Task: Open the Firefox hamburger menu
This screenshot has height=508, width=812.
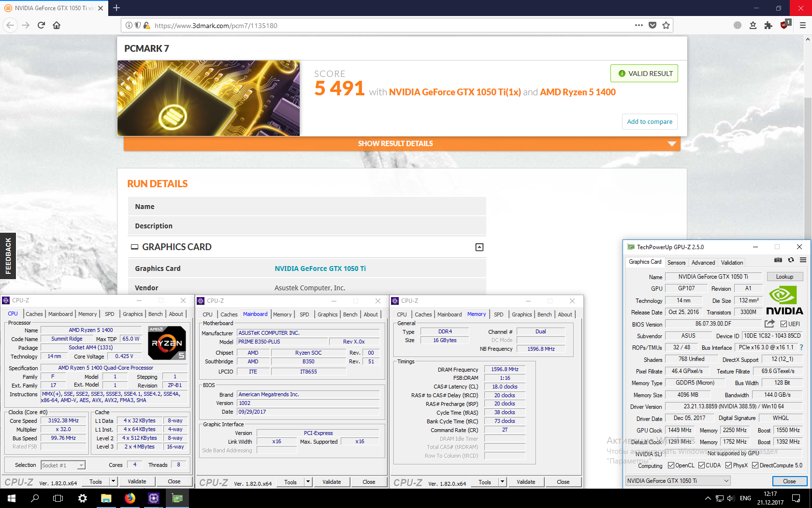Action: tap(802, 25)
